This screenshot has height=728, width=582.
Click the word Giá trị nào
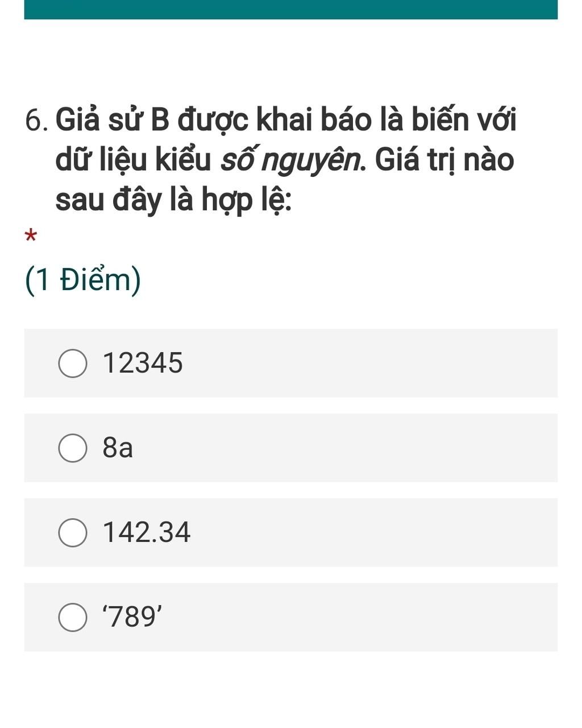(x=444, y=159)
